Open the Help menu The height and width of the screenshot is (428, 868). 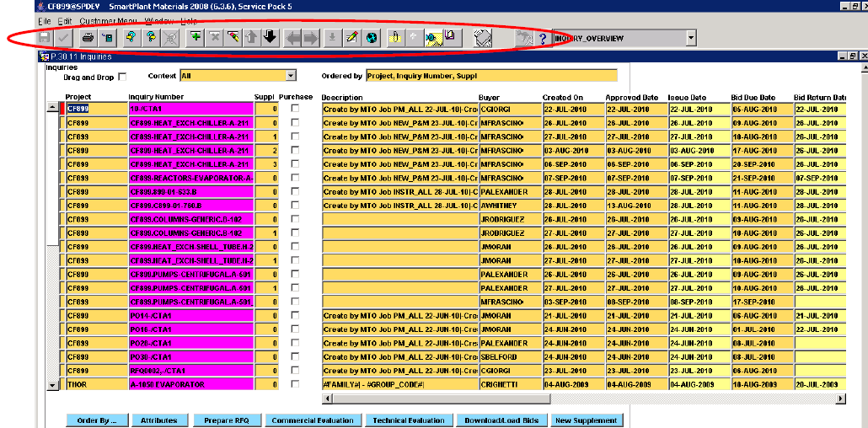click(188, 21)
